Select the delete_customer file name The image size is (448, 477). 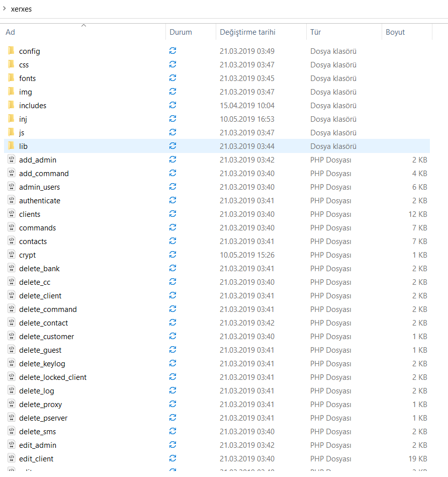click(46, 337)
